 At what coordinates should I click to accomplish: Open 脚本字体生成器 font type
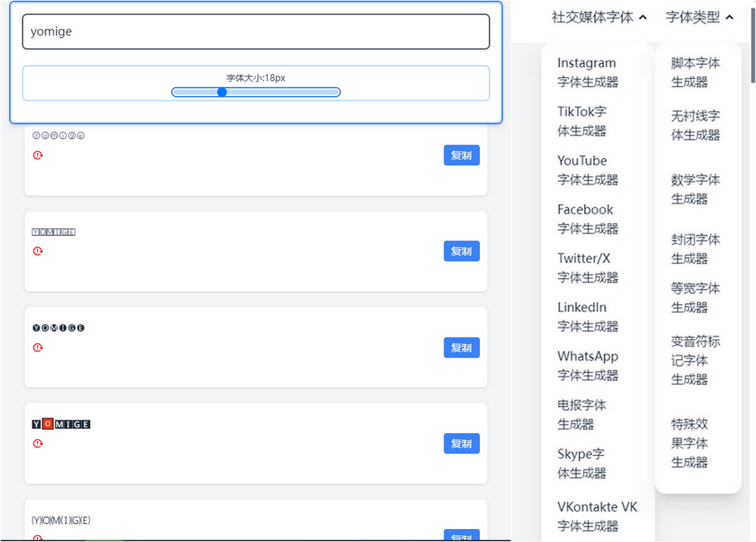tap(696, 73)
